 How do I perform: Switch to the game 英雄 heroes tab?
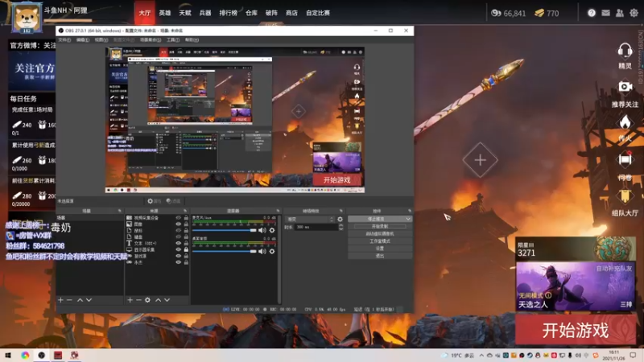tap(165, 13)
